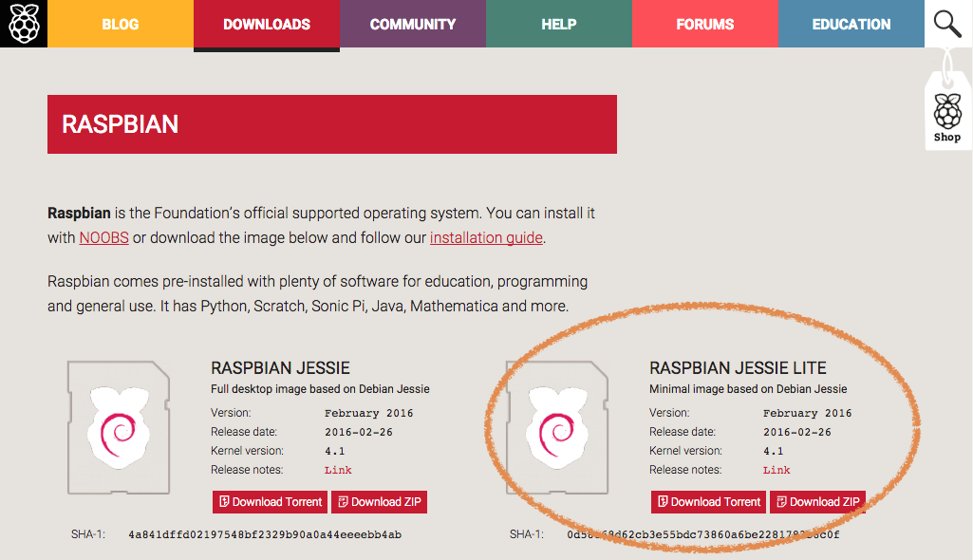Select SHA-1 hash 4a841dffd02197548bf2329b90a0a44eeeebb4ab
The height and width of the screenshot is (560, 973).
265,534
